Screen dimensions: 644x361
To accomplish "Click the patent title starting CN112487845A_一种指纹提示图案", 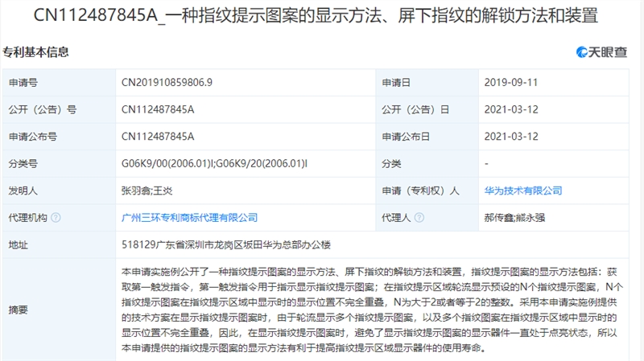I will click(x=316, y=15).
